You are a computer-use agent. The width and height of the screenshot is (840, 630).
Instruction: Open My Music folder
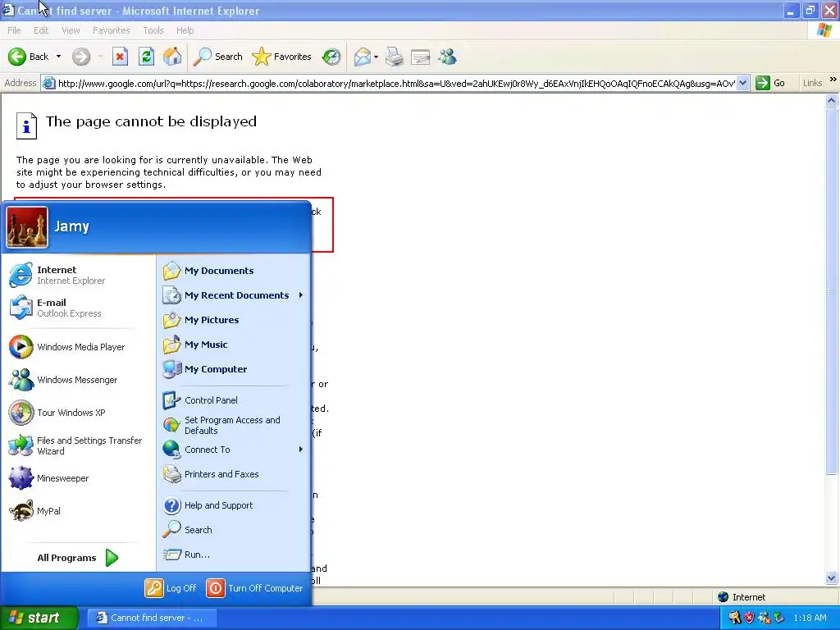(x=195, y=345)
